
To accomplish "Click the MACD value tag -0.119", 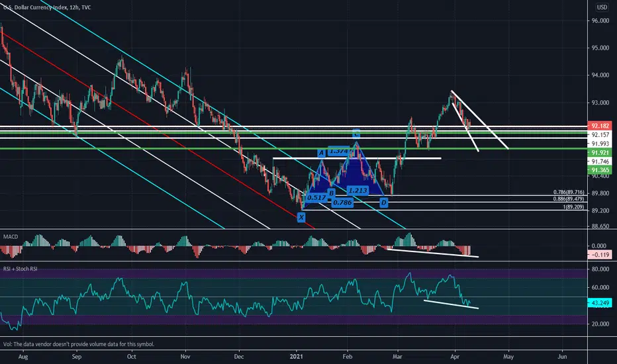I will click(x=600, y=255).
